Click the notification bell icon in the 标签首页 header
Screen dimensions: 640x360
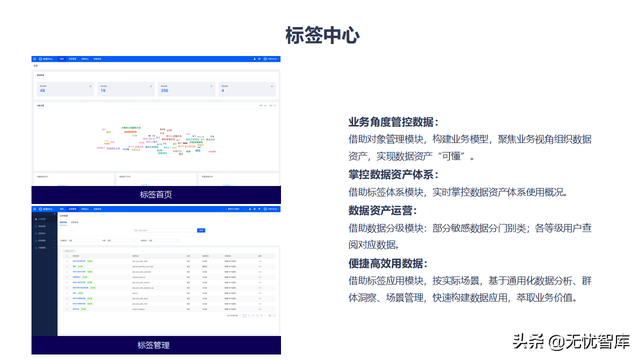[x=255, y=59]
